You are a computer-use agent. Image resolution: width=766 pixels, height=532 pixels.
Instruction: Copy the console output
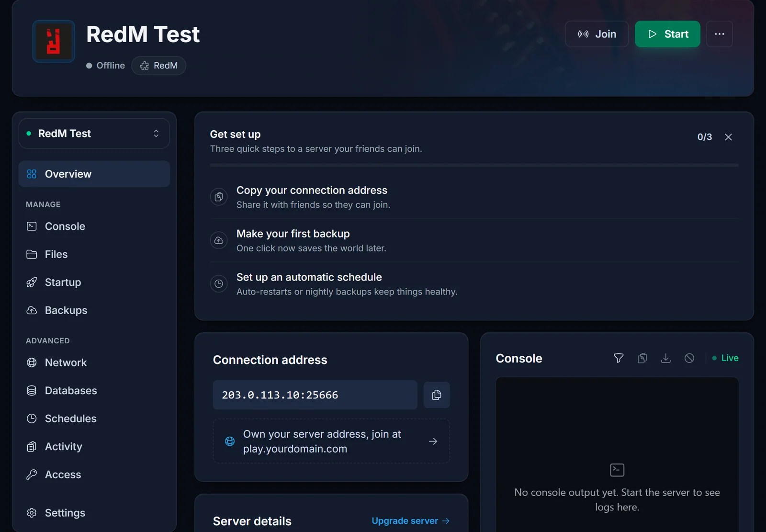pyautogui.click(x=642, y=358)
